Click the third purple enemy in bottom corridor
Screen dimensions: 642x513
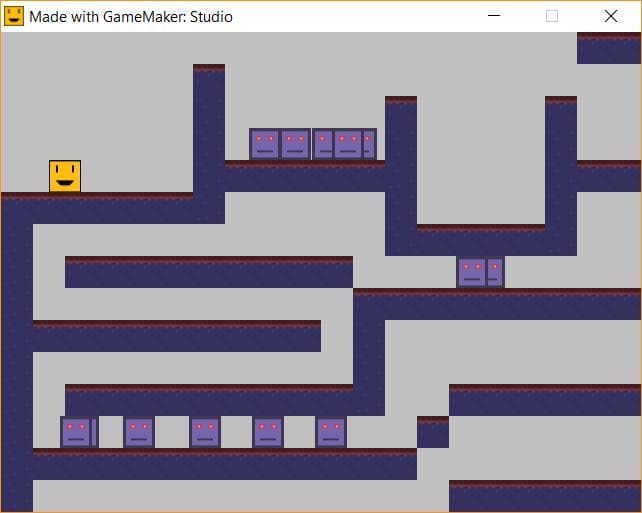click(205, 432)
